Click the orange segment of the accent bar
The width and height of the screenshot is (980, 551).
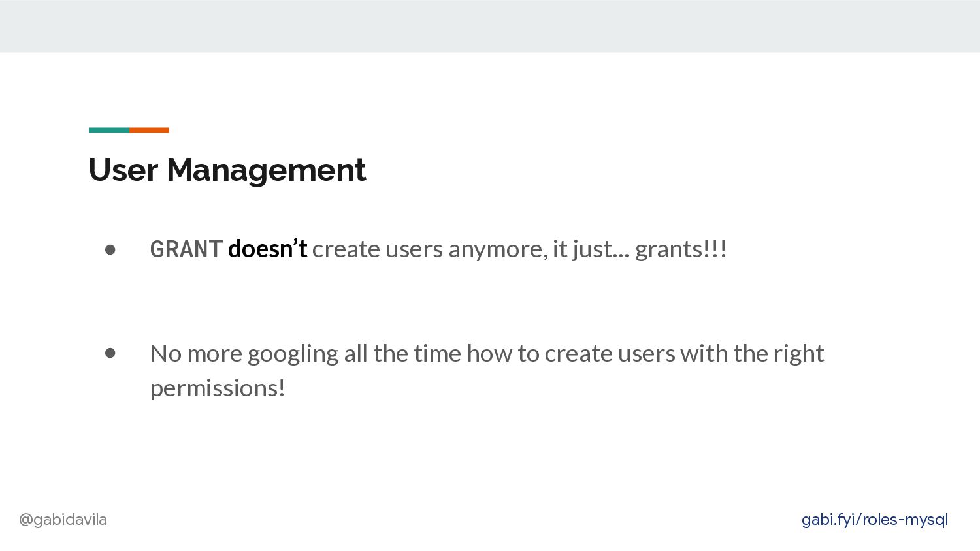tap(149, 130)
